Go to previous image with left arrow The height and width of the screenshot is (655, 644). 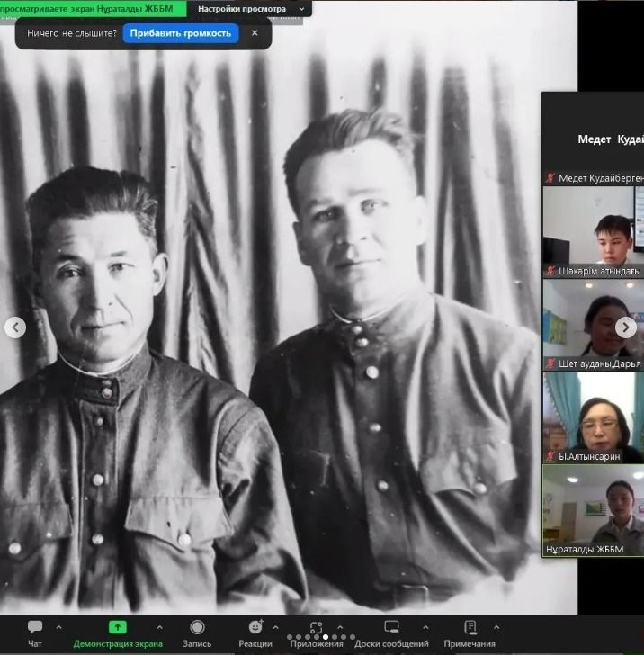15,327
